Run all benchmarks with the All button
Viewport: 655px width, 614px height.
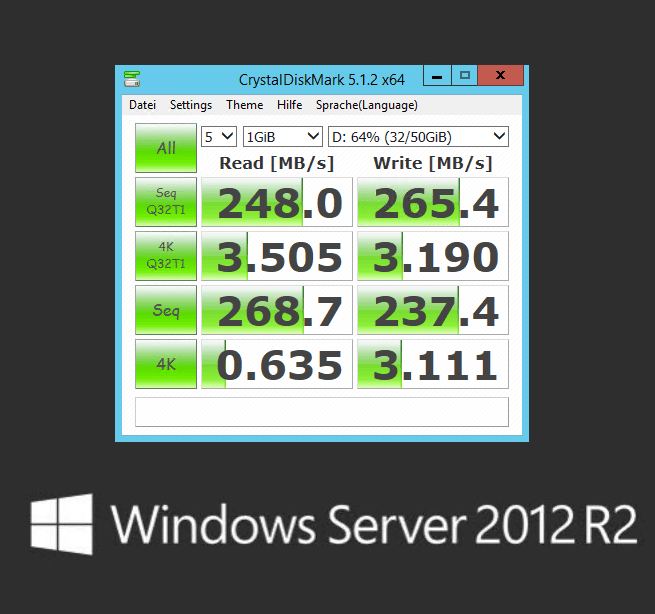(x=166, y=148)
